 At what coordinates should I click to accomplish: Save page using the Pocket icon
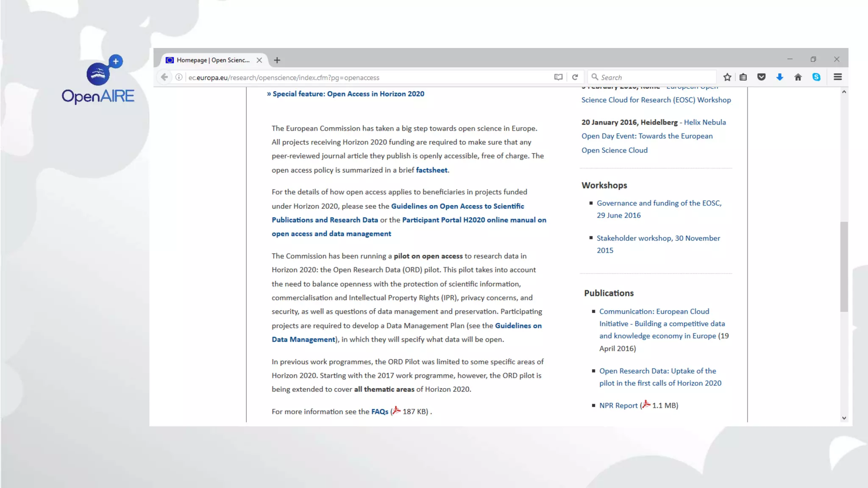click(762, 77)
